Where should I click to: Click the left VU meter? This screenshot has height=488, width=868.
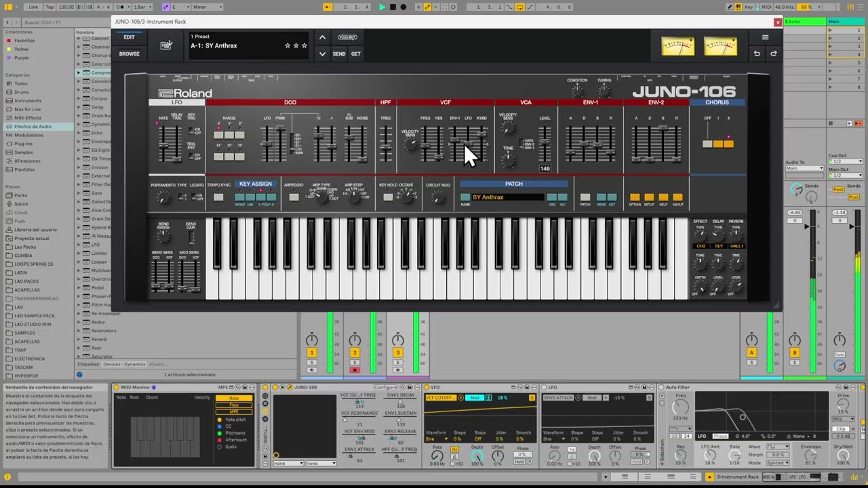677,46
